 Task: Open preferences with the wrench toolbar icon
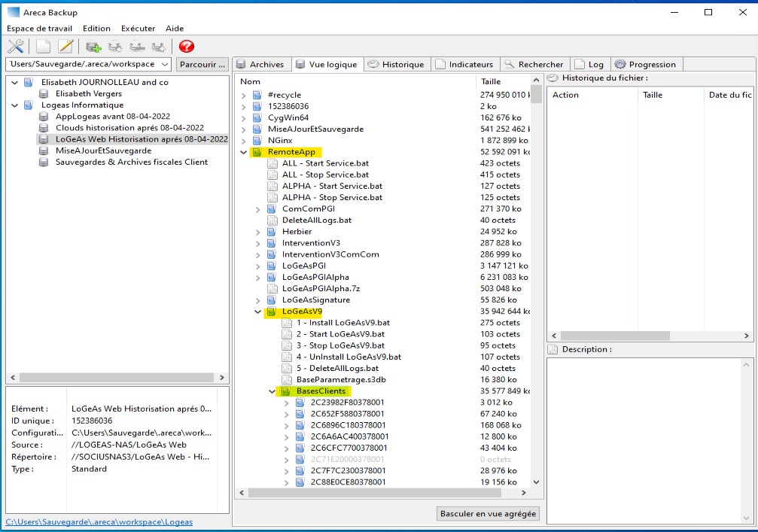[15, 47]
